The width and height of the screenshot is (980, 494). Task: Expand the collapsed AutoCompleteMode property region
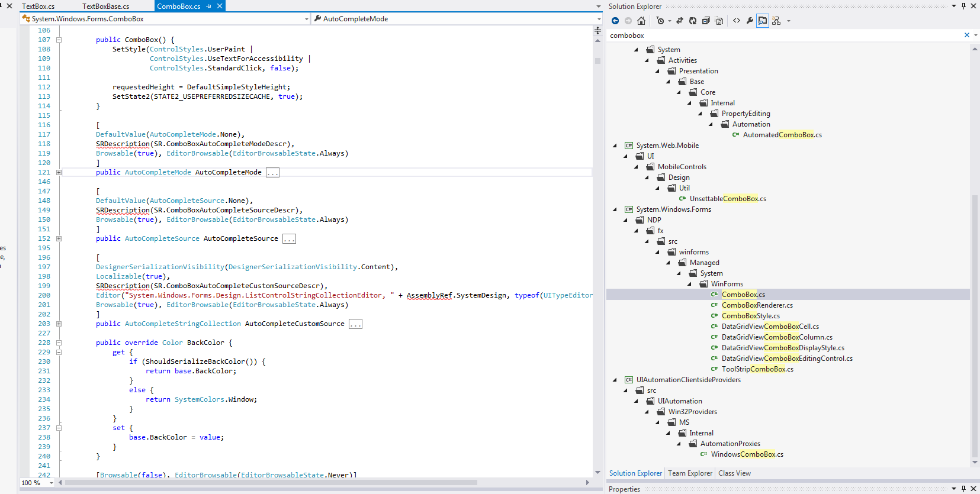(x=59, y=172)
